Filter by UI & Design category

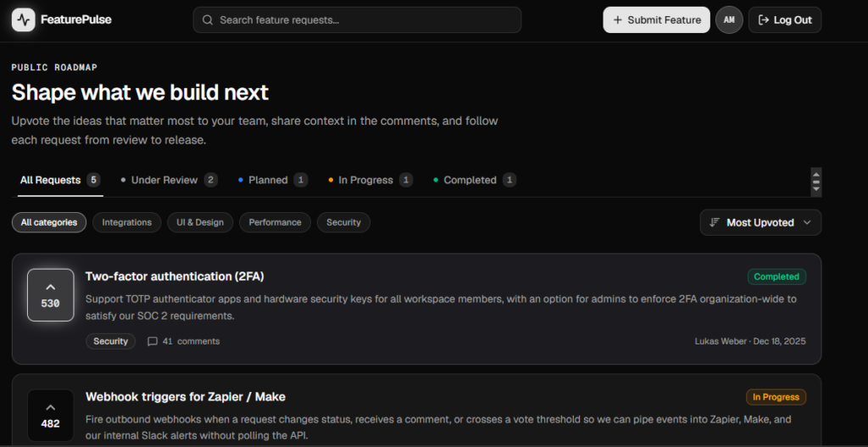200,222
